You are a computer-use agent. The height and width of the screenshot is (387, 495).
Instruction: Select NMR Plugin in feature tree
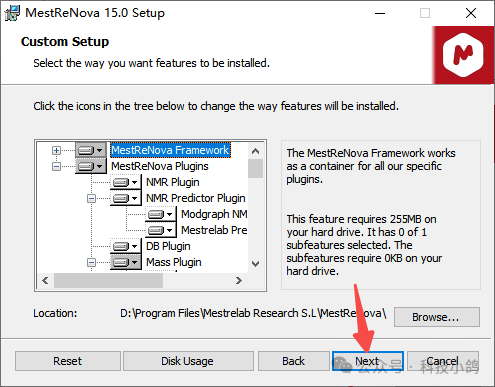(173, 182)
